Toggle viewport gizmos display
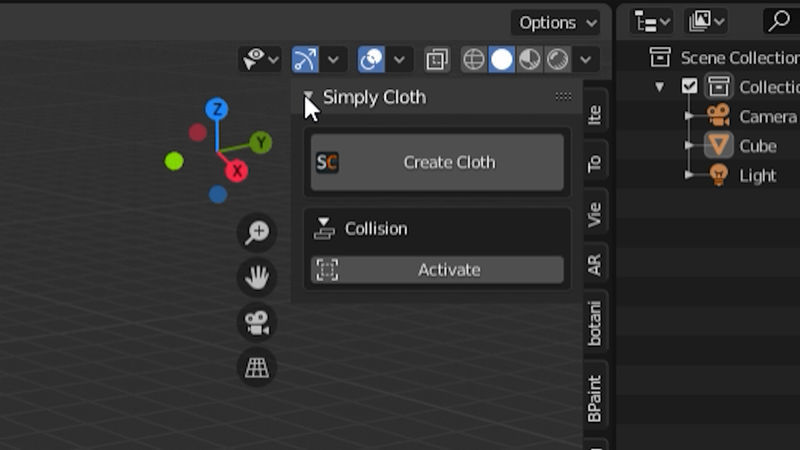 [x=305, y=59]
